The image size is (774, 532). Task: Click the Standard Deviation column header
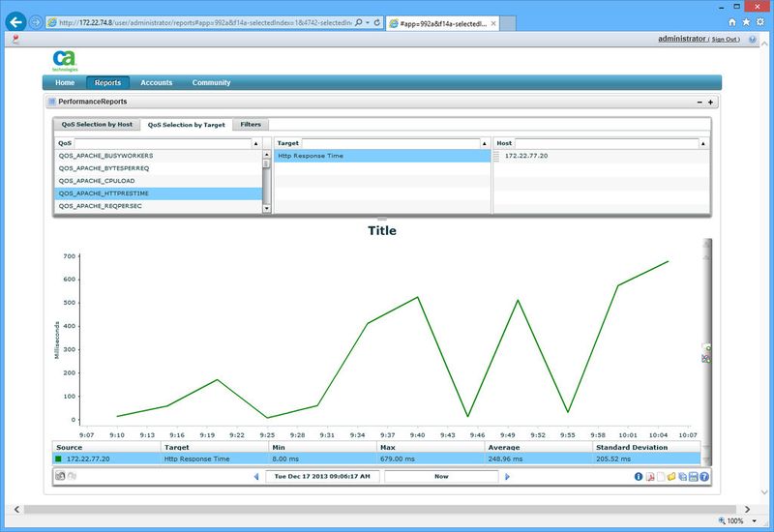pyautogui.click(x=646, y=447)
